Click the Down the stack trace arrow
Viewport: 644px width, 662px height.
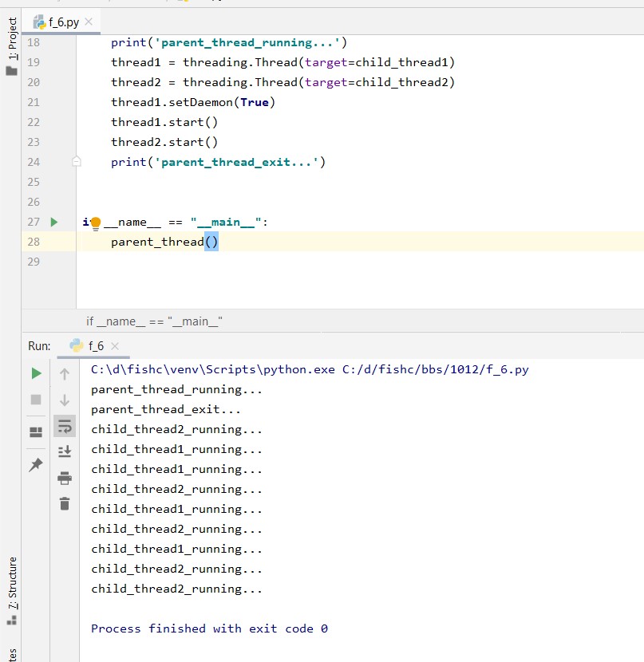tap(65, 400)
